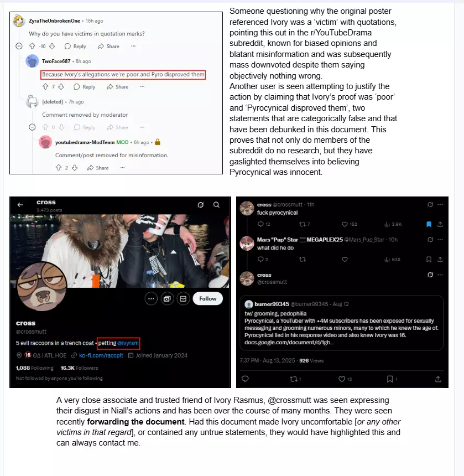Collapse the deleted comment thread
The width and height of the screenshot is (464, 476).
point(32,127)
